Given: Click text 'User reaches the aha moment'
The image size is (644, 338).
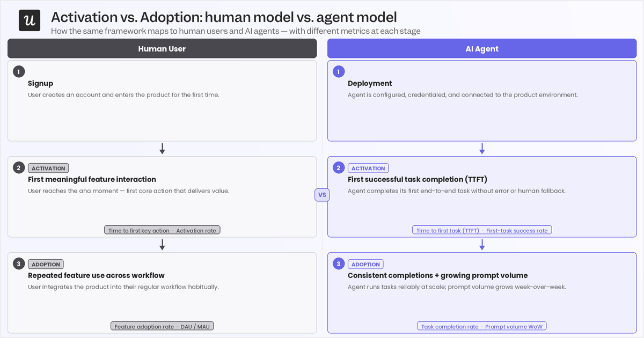Looking at the screenshot, I should click(x=128, y=191).
